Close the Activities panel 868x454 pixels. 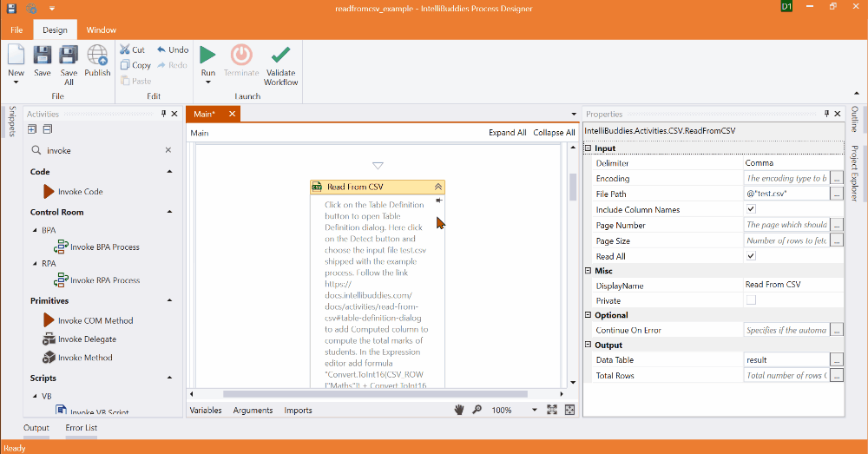click(x=174, y=114)
